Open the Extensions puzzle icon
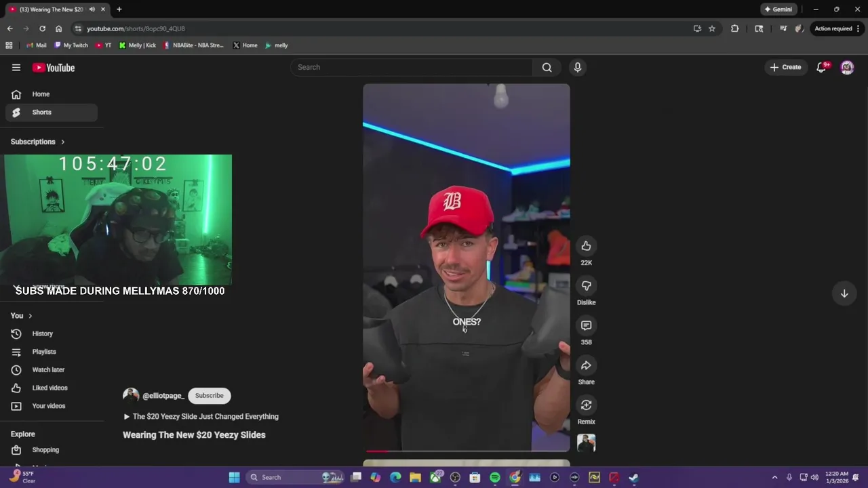868x488 pixels. pyautogui.click(x=734, y=28)
